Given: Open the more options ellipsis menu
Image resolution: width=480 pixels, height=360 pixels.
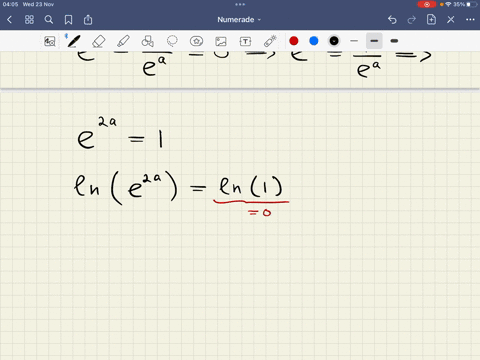Looking at the screenshot, I should click(x=470, y=20).
